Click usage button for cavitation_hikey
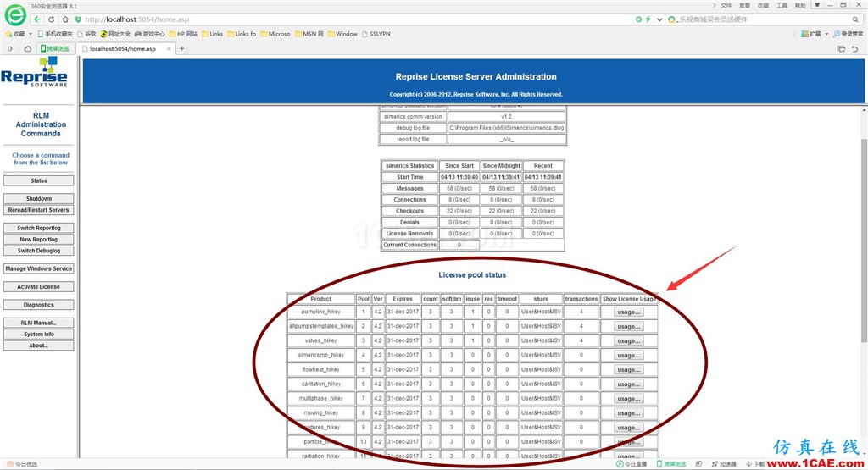Viewport: 868px width, 470px height. coord(629,384)
